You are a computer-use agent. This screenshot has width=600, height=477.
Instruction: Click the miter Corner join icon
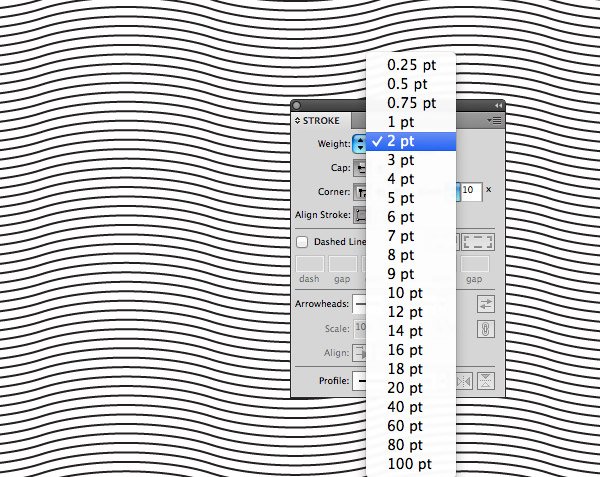click(x=360, y=192)
